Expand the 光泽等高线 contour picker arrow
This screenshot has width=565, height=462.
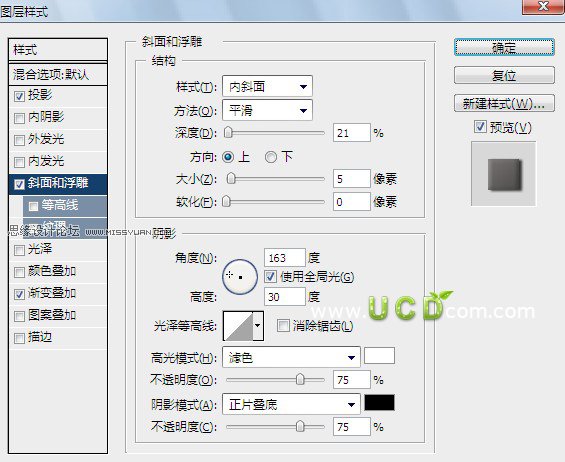pos(258,326)
